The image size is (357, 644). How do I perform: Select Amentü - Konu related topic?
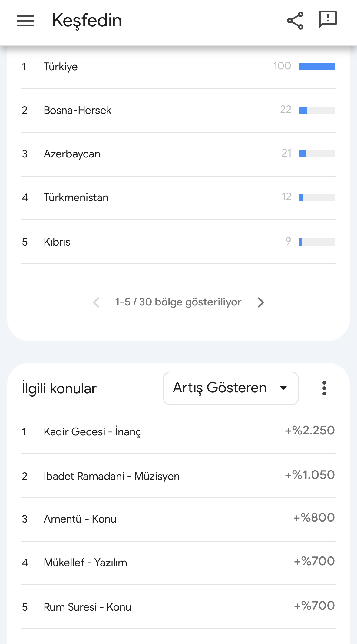point(178,519)
